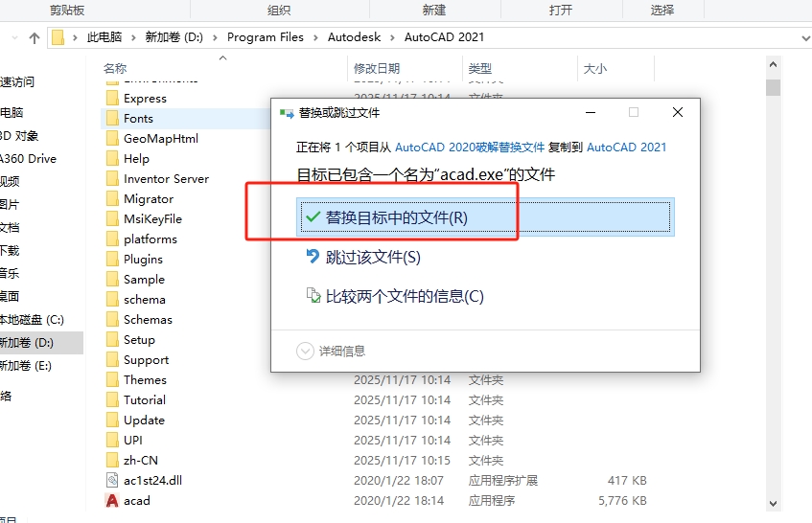Select Migrator folder icon
The width and height of the screenshot is (812, 523).
[112, 198]
